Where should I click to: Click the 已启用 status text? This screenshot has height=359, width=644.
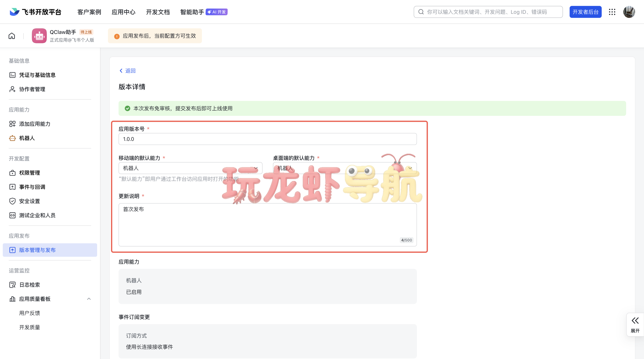coord(134,292)
